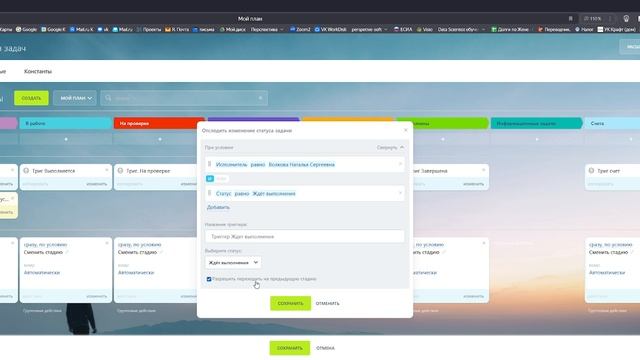This screenshot has width=640, height=360.
Task: Collapse the conditions with Свернуть chevron
Action: point(390,147)
